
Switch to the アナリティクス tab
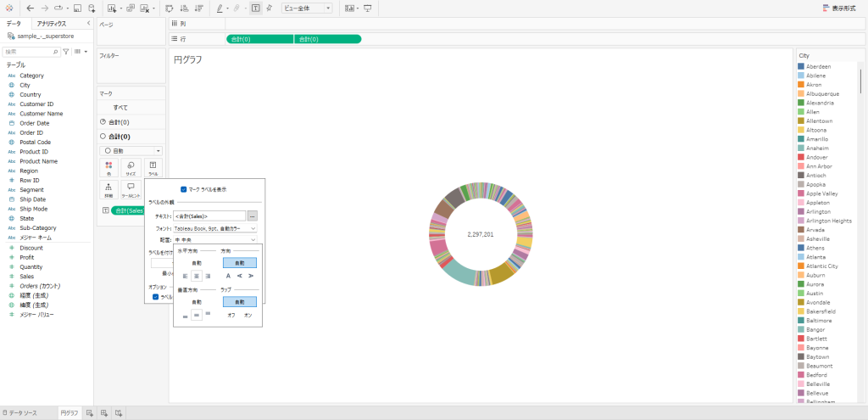53,24
